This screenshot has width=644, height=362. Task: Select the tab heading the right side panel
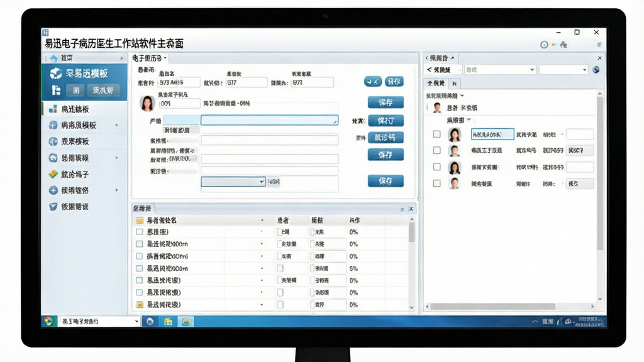click(441, 58)
